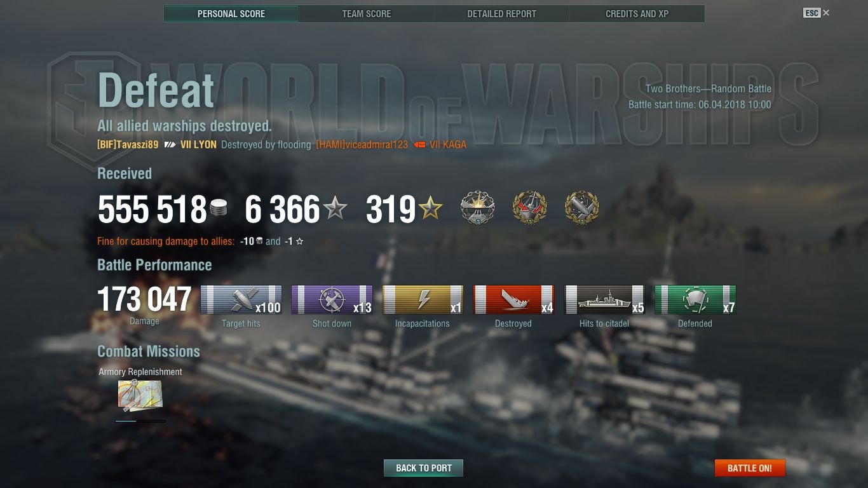Switch to the Team Score tab
The height and width of the screenshot is (488, 868).
[367, 13]
